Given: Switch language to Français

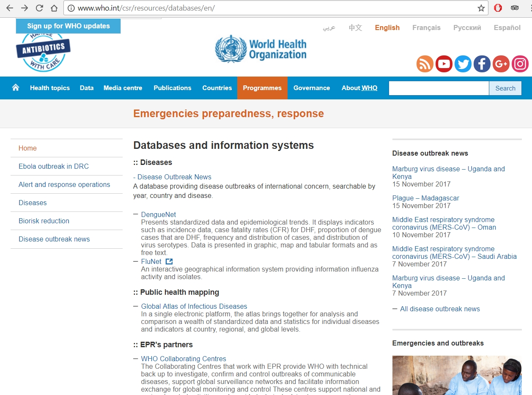Looking at the screenshot, I should point(426,27).
